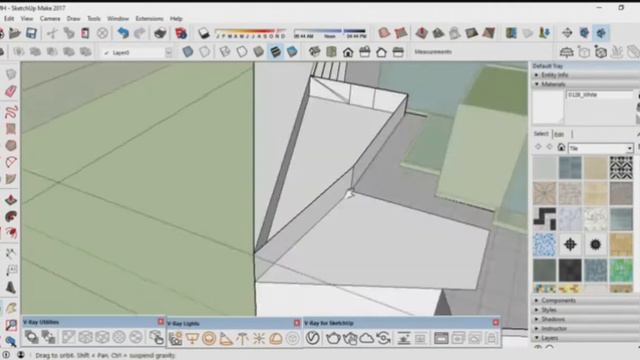Select Hidden Line face style

[242, 52]
